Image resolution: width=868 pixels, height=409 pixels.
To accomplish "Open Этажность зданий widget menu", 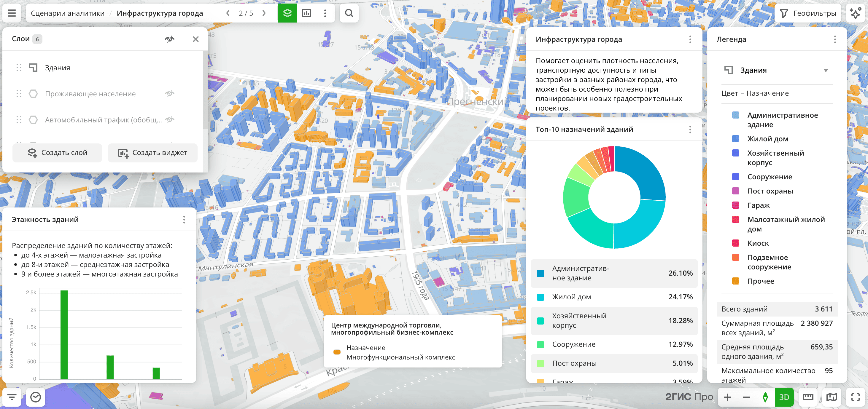I will 184,220.
